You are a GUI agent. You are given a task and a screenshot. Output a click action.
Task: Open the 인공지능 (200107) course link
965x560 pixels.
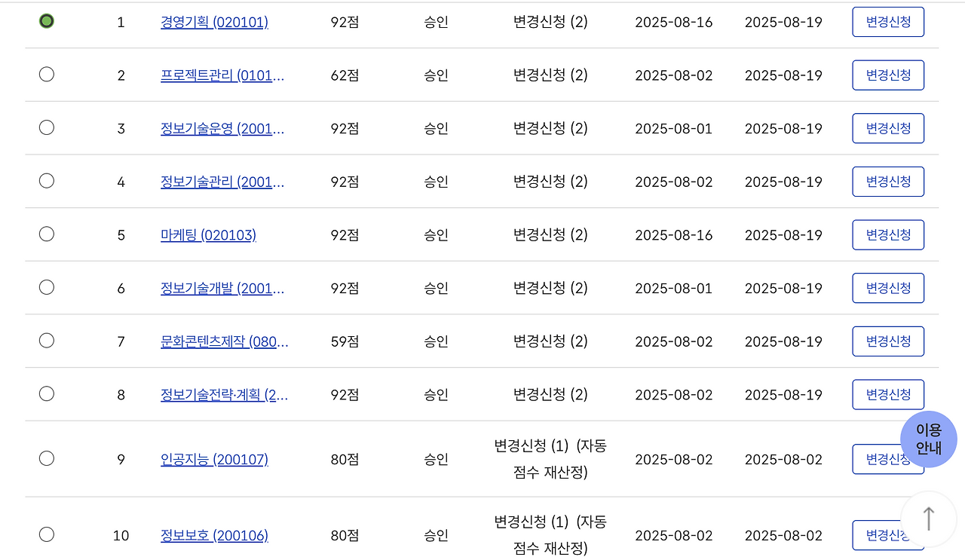coord(214,458)
